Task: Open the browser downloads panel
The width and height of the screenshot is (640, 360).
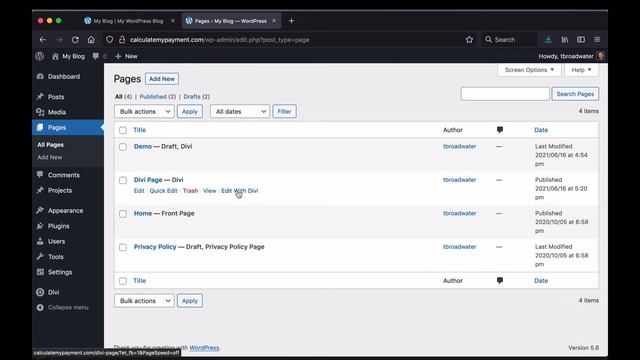Action: pyautogui.click(x=548, y=40)
